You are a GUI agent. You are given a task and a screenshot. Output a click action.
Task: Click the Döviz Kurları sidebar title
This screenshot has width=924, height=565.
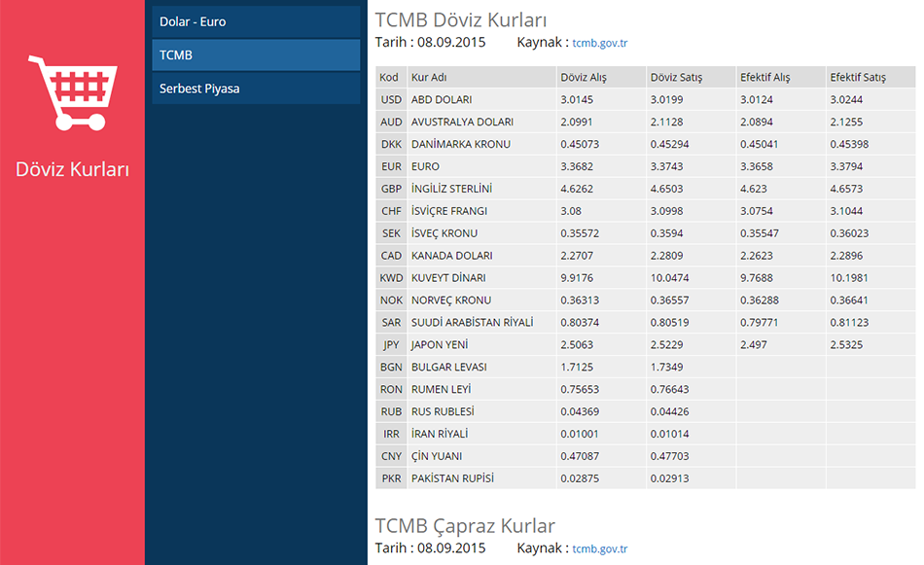72,169
